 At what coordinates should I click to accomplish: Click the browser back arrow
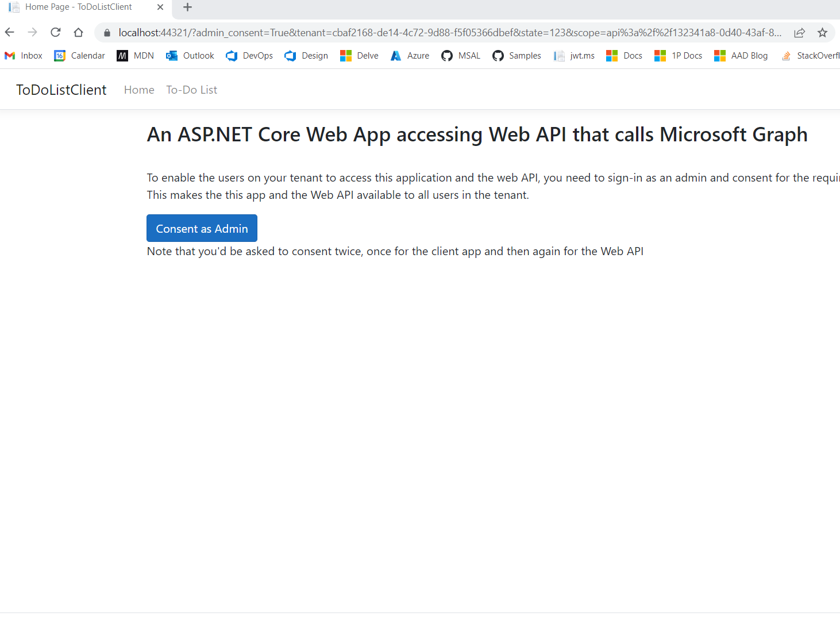pyautogui.click(x=10, y=33)
